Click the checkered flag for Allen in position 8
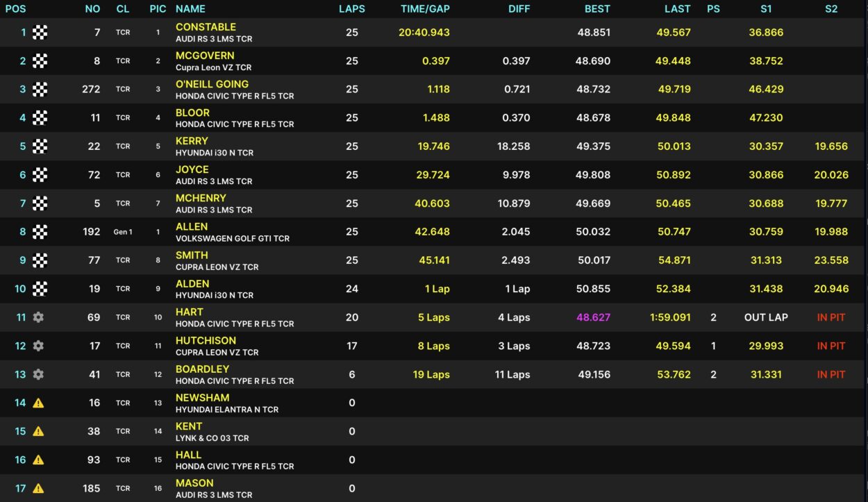Viewport: 868px width, 502px height. pos(40,232)
